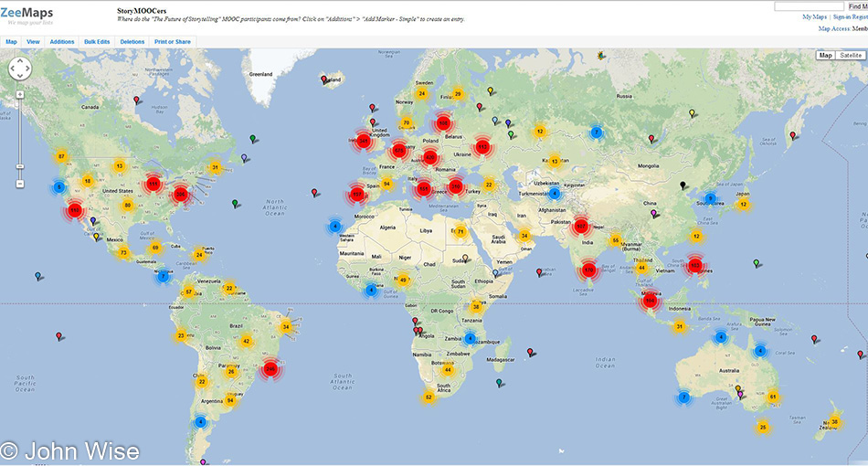Click the zoom slider handle
The height and width of the screenshot is (466, 868).
coord(19,166)
